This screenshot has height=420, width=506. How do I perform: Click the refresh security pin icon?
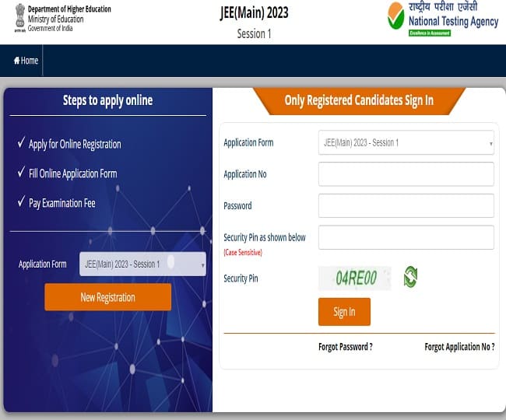pyautogui.click(x=410, y=277)
